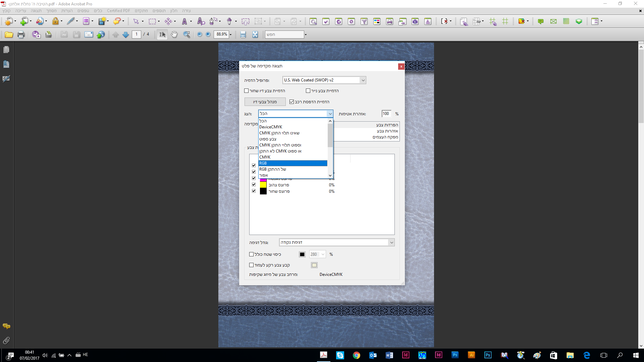
Task: Open the Pages panel in sidebar
Action: click(x=6, y=50)
